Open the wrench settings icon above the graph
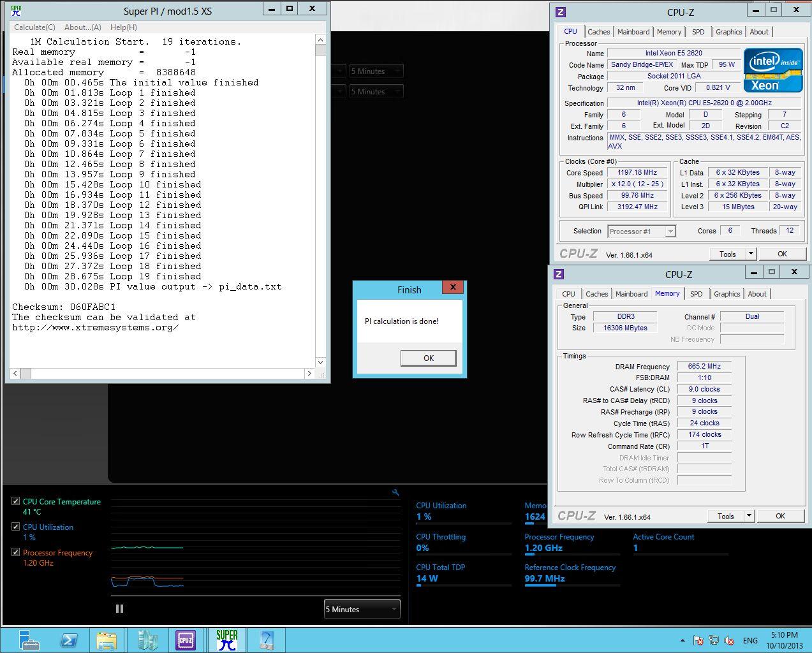This screenshot has height=653, width=812. 395,493
